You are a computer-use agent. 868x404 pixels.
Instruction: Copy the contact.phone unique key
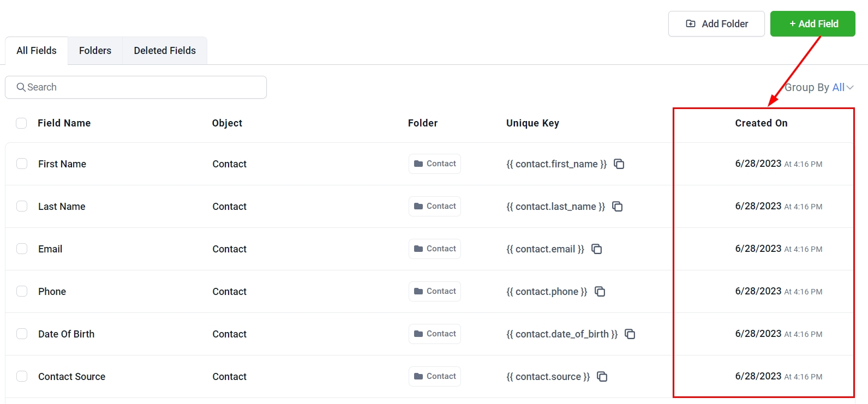(x=600, y=292)
